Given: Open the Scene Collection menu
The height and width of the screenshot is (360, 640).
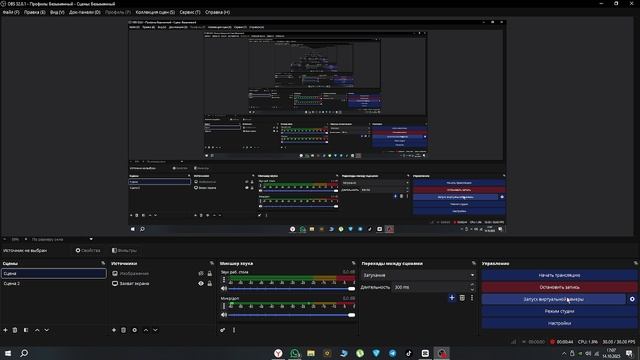Looking at the screenshot, I should 155,12.
